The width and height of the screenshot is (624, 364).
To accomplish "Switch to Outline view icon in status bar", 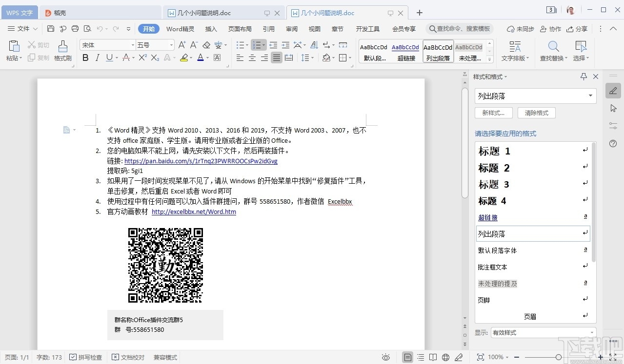I will [x=421, y=357].
